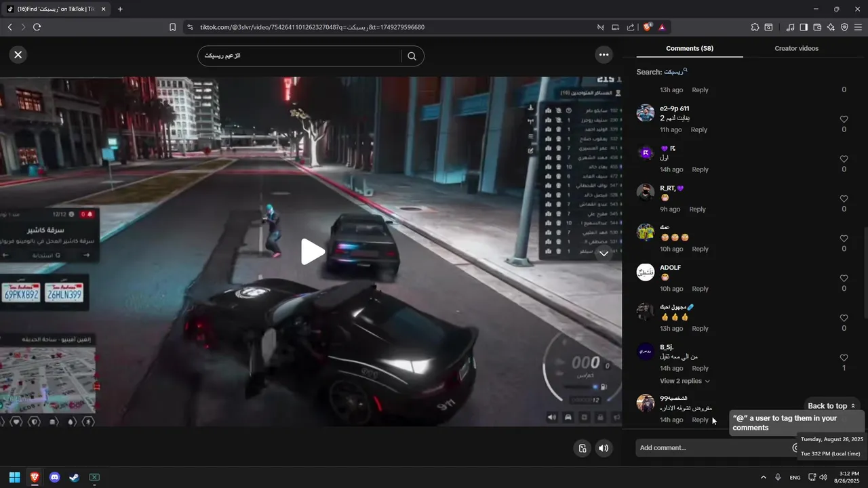
Task: Open a new browser tab
Action: (x=120, y=9)
